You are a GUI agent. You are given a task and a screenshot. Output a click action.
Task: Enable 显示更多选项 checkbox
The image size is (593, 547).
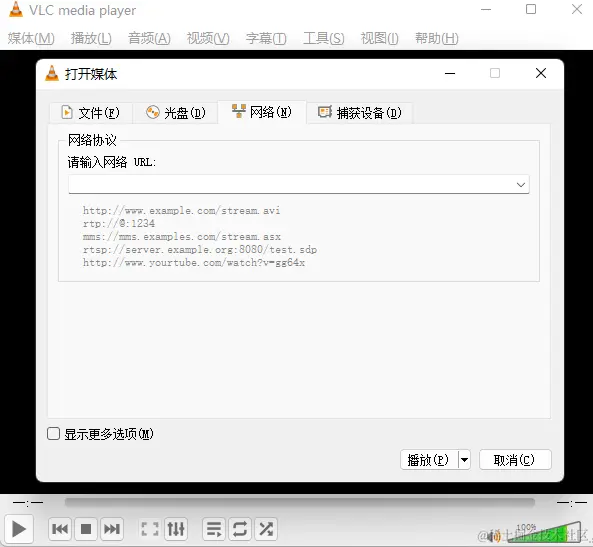pos(53,434)
